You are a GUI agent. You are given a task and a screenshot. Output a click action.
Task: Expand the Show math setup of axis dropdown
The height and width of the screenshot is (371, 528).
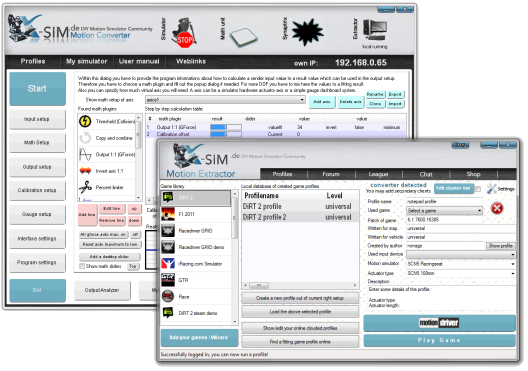225,100
